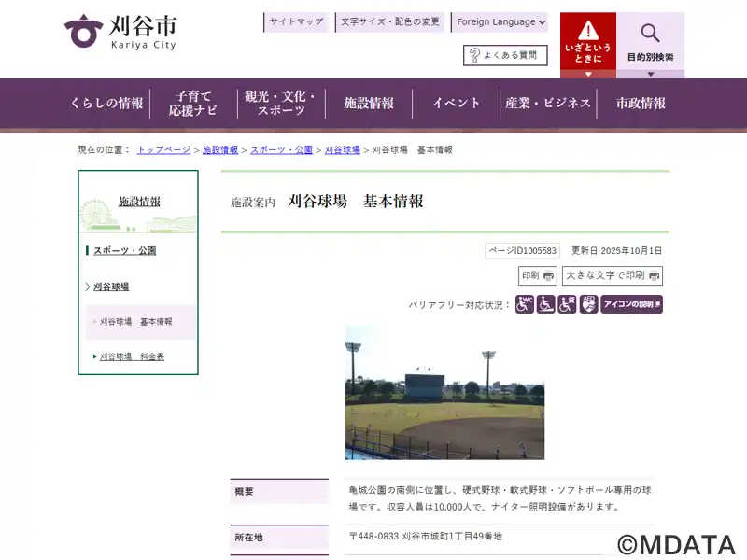
Task: Open 文字サイズ・配色の変更 settings
Action: coord(390,22)
